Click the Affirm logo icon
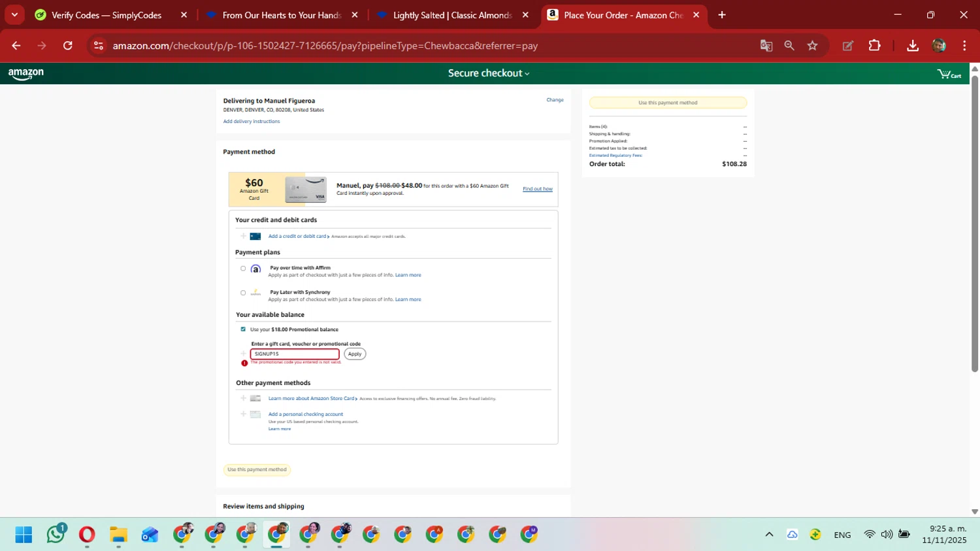Viewport: 980px width, 551px height. pos(255,269)
